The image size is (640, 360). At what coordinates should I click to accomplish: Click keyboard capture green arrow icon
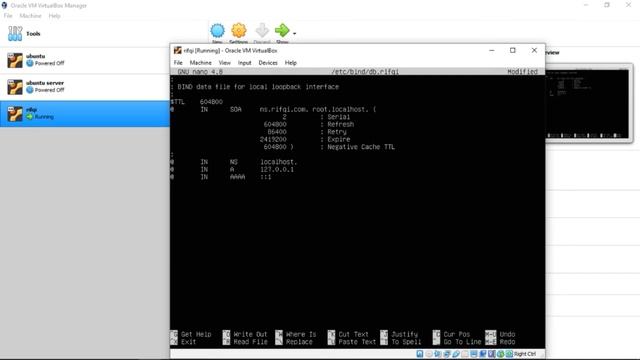[509, 354]
